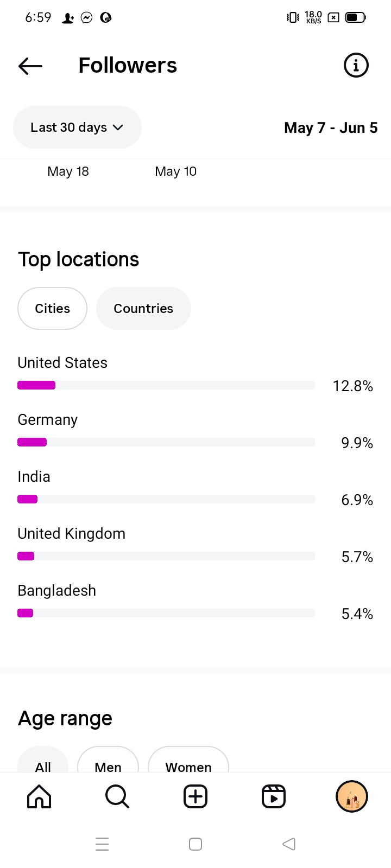Tap the Android back navigation button
Screen dimensions: 391x868
pos(289,844)
